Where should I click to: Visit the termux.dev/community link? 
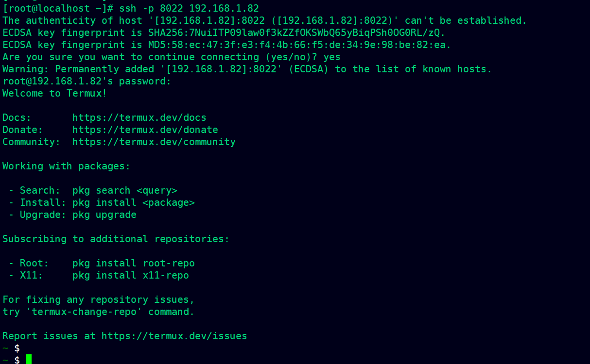(x=154, y=142)
